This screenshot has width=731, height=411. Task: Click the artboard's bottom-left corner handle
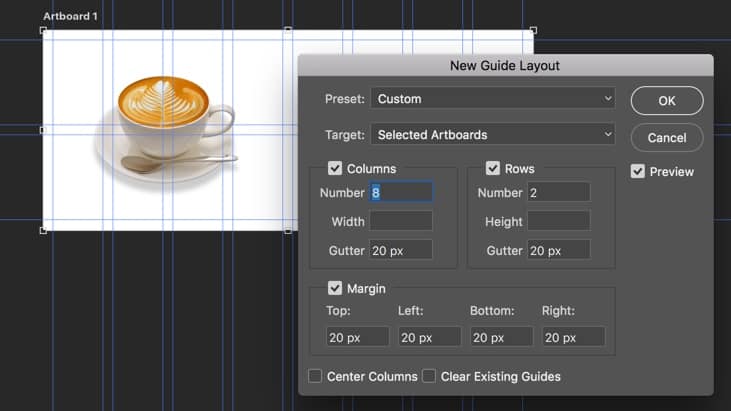43,230
